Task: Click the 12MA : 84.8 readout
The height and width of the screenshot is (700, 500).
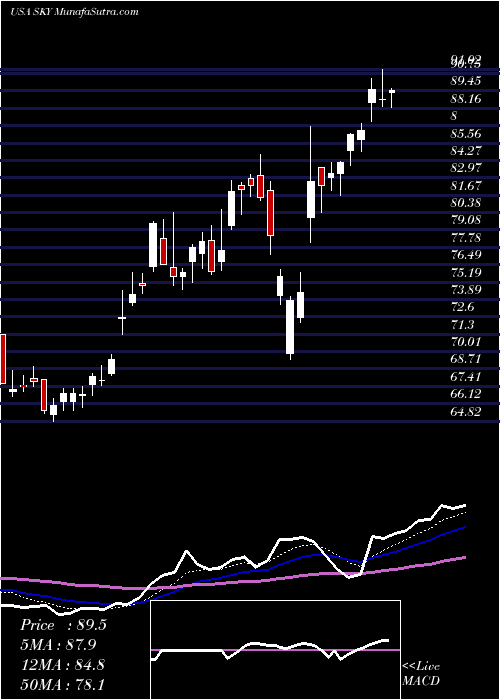Action: click(62, 664)
